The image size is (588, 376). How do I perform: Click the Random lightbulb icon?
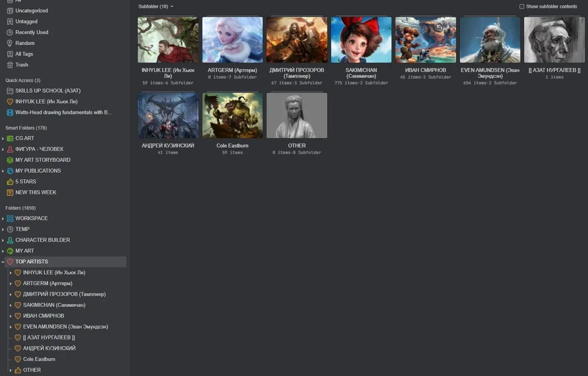[x=10, y=43]
